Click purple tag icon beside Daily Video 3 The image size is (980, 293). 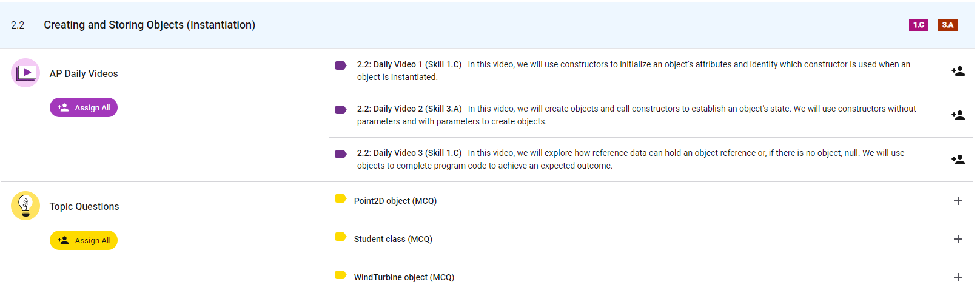(341, 154)
